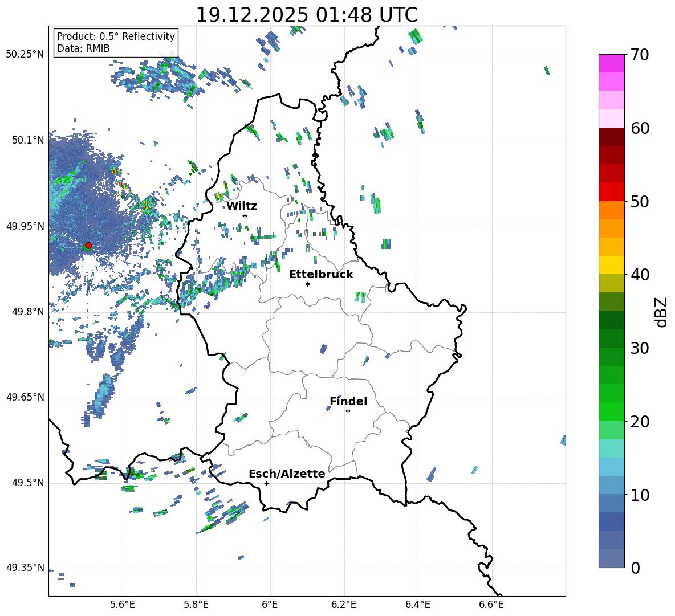Select the Ettelbruck city label
Viewport: 675px width, 616px height.
pos(321,274)
